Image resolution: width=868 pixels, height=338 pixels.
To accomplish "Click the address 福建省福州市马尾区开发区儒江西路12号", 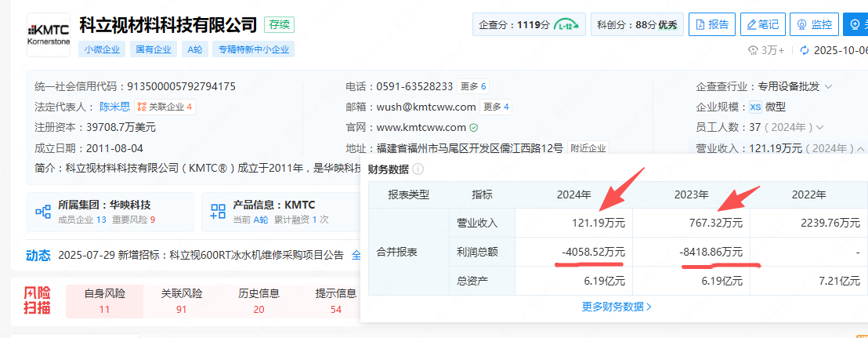I will (x=470, y=148).
